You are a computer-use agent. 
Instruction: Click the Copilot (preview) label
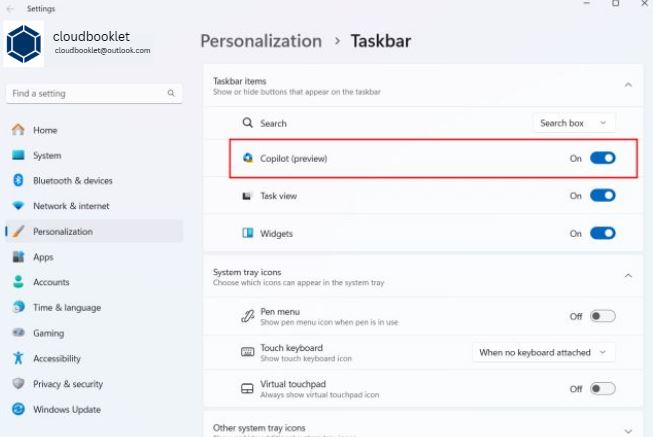pyautogui.click(x=294, y=158)
